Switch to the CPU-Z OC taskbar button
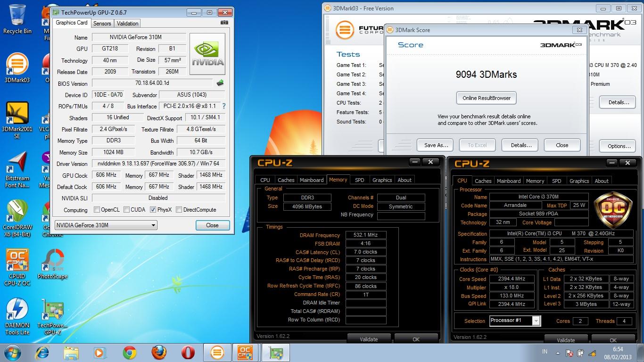 [245, 353]
